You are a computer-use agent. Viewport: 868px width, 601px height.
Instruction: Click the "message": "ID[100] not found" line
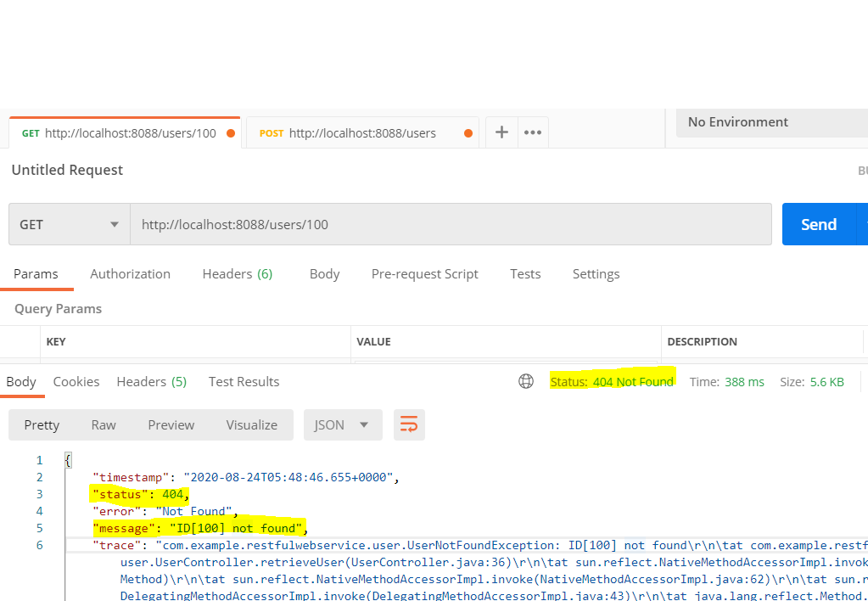200,528
